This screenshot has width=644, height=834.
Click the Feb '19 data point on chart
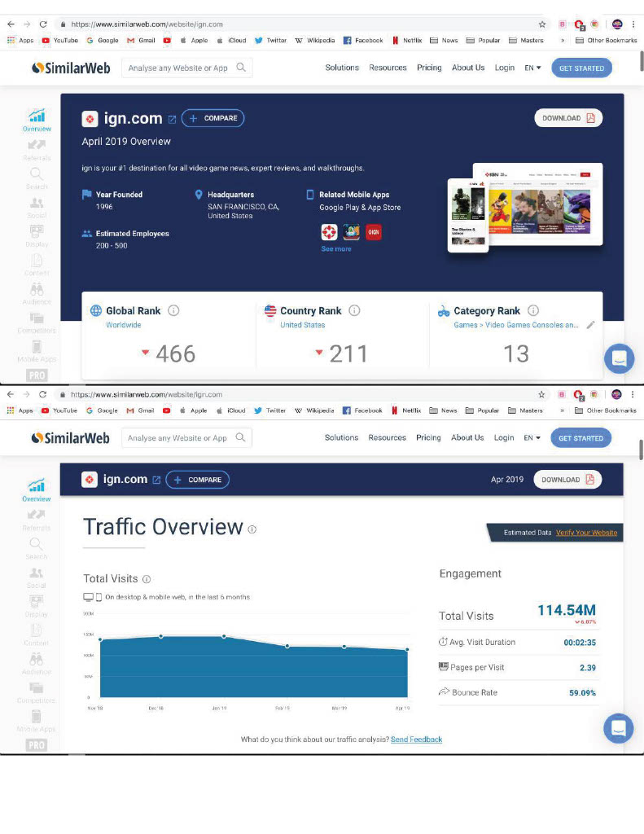tap(287, 646)
